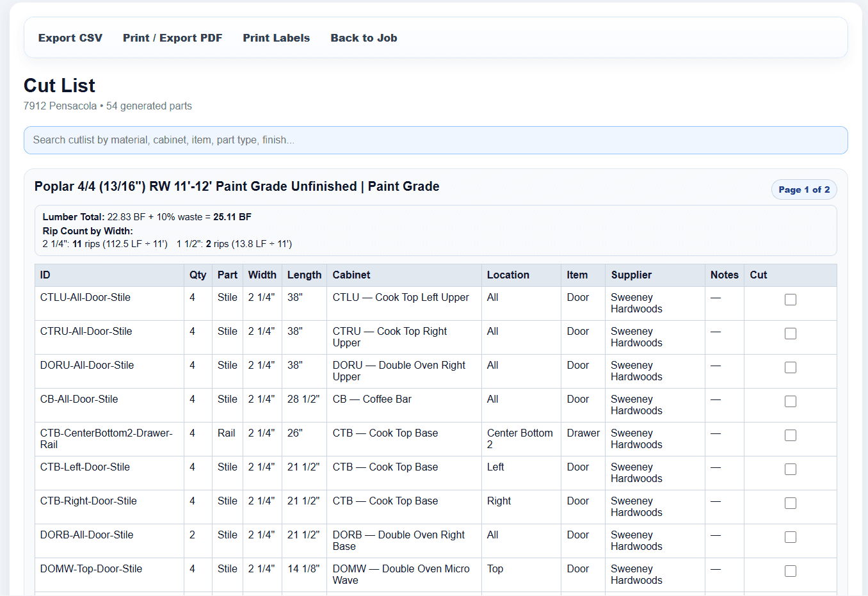Tick Cut box for CTB-Right-Door-Stile

(791, 503)
